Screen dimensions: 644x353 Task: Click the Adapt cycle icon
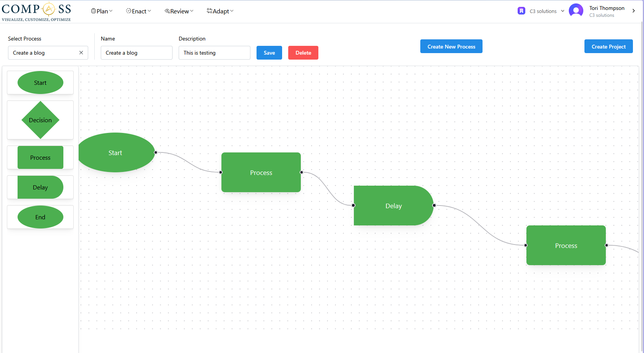pyautogui.click(x=209, y=11)
